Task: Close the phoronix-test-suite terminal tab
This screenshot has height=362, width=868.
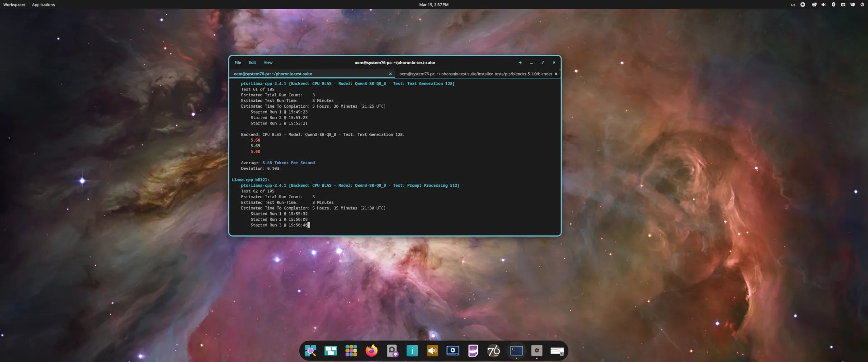Action: tap(391, 74)
